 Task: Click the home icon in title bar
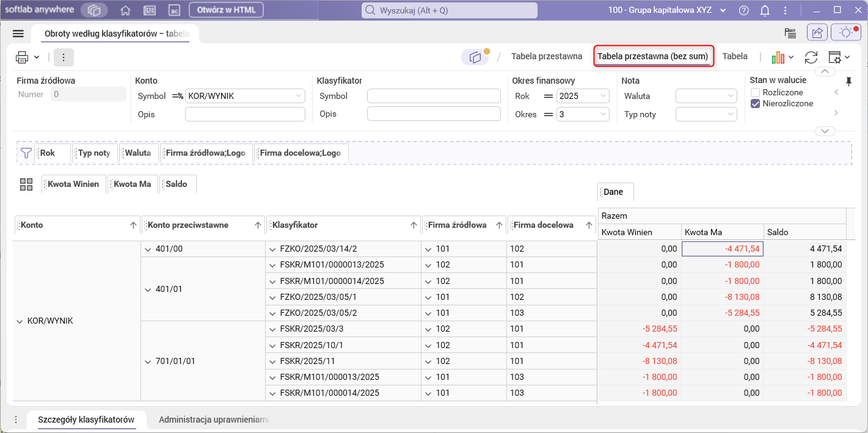(125, 10)
